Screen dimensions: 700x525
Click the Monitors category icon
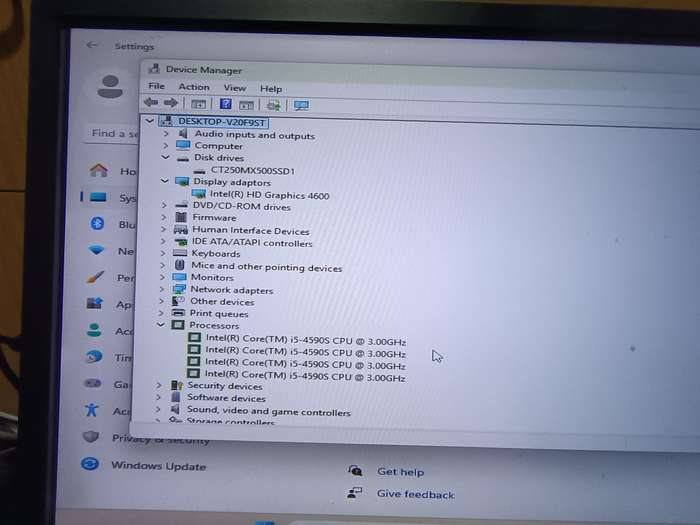click(x=179, y=277)
